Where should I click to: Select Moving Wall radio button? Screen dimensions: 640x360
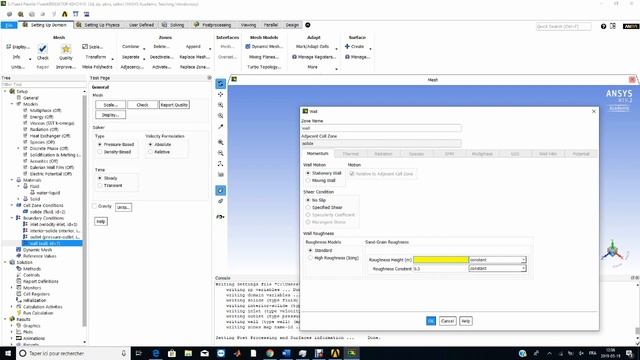pos(308,180)
